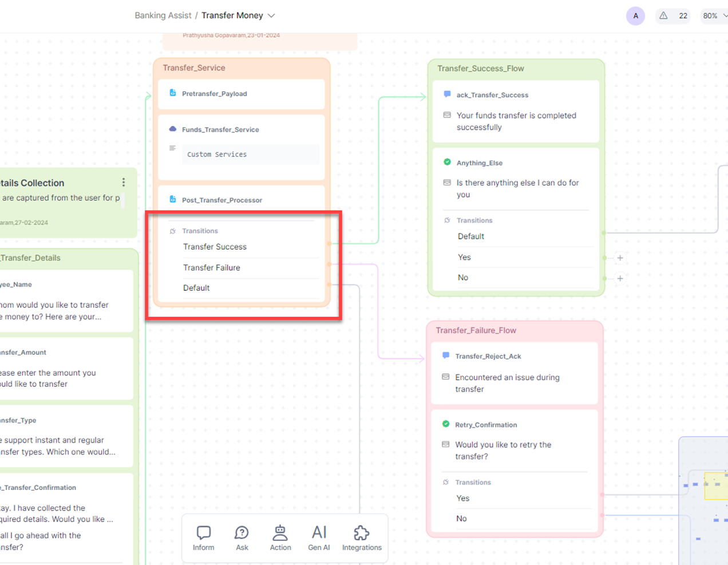Select the Transfer Failure transition
728x565 pixels.
(212, 267)
